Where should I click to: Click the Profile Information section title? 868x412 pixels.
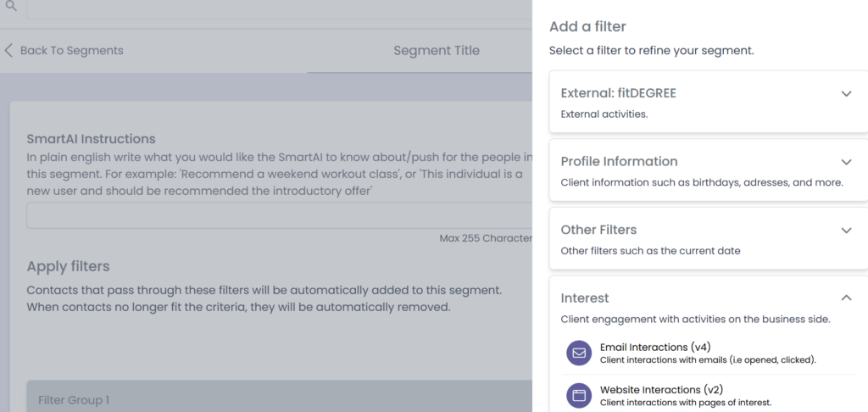click(619, 161)
